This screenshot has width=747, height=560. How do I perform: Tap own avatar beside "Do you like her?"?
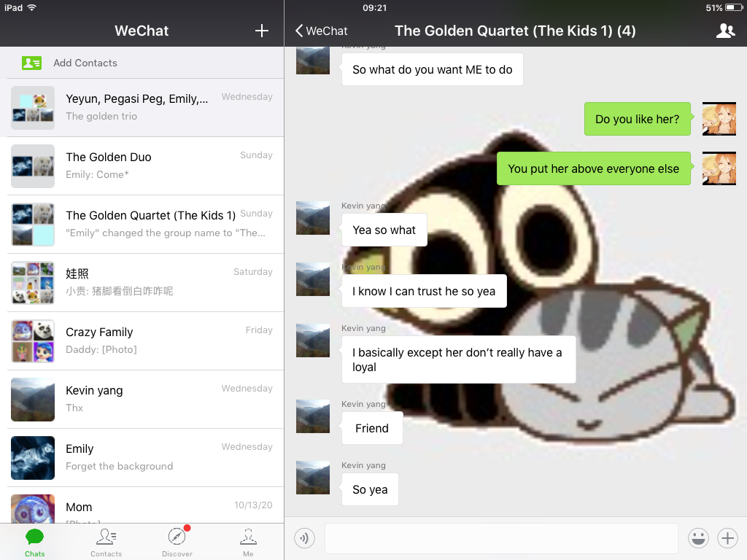[719, 119]
